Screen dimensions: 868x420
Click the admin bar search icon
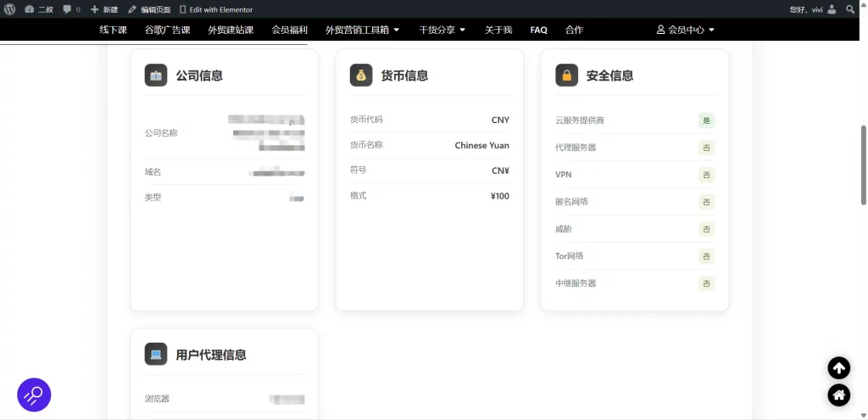tap(850, 9)
